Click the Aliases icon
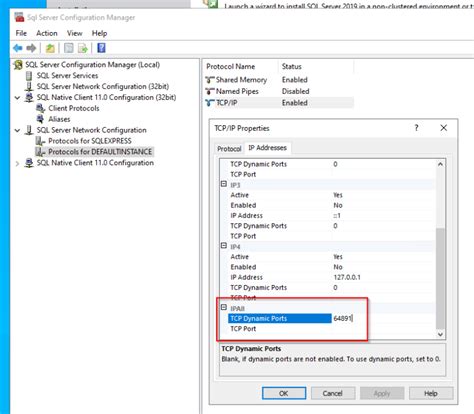Image resolution: width=474 pixels, height=414 pixels. [x=40, y=119]
